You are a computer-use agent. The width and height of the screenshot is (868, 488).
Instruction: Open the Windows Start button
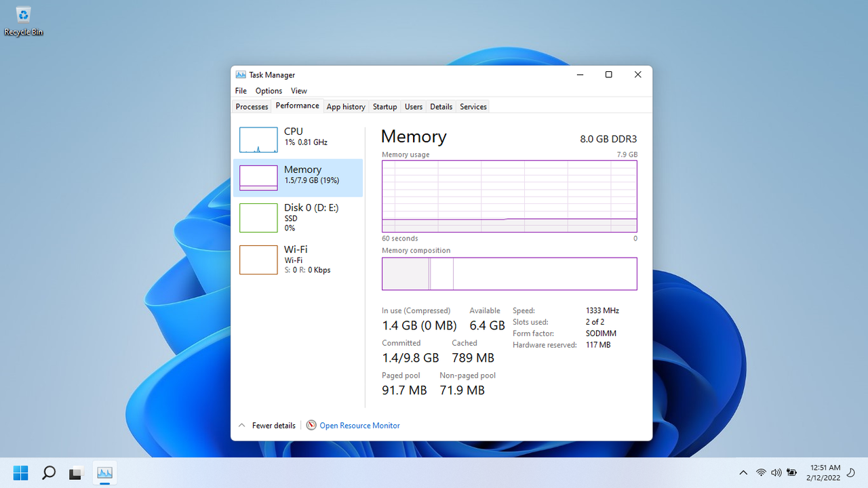pyautogui.click(x=21, y=472)
